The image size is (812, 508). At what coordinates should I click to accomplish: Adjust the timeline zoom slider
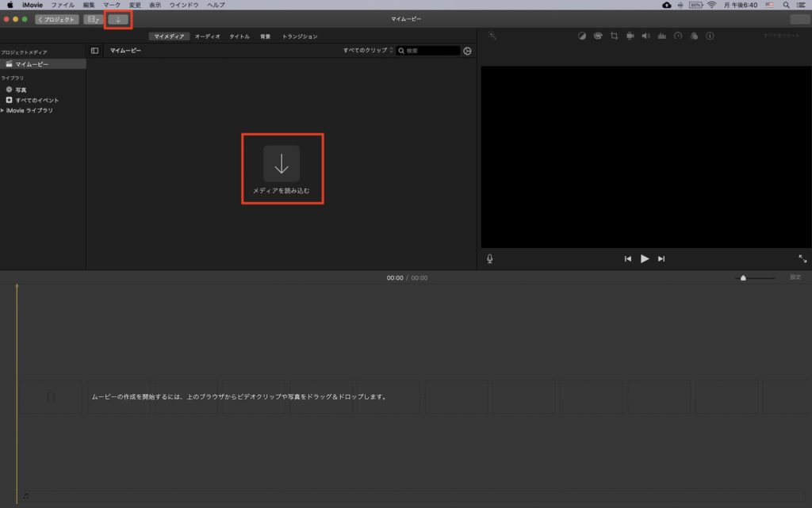(743, 278)
